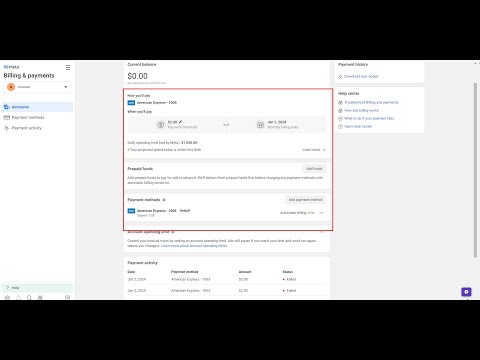The image size is (480, 360).
Task: Click the payment threshold dollar icon
Action: pos(161,125)
